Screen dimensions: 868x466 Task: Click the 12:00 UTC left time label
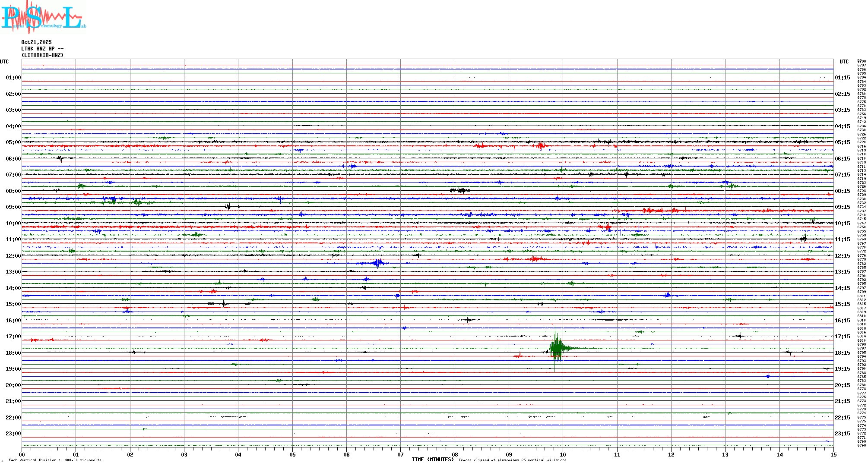point(13,256)
